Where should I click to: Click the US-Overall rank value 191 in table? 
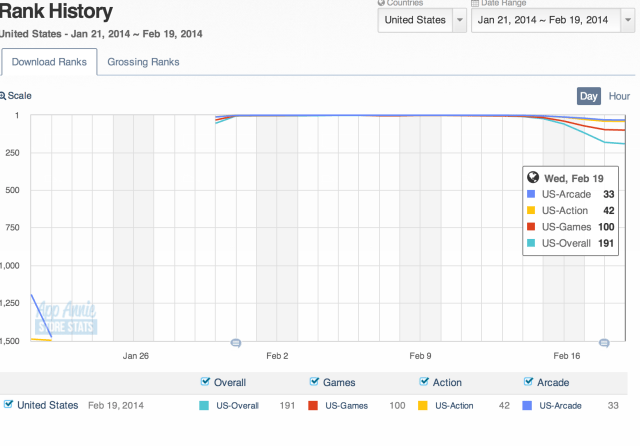(287, 406)
